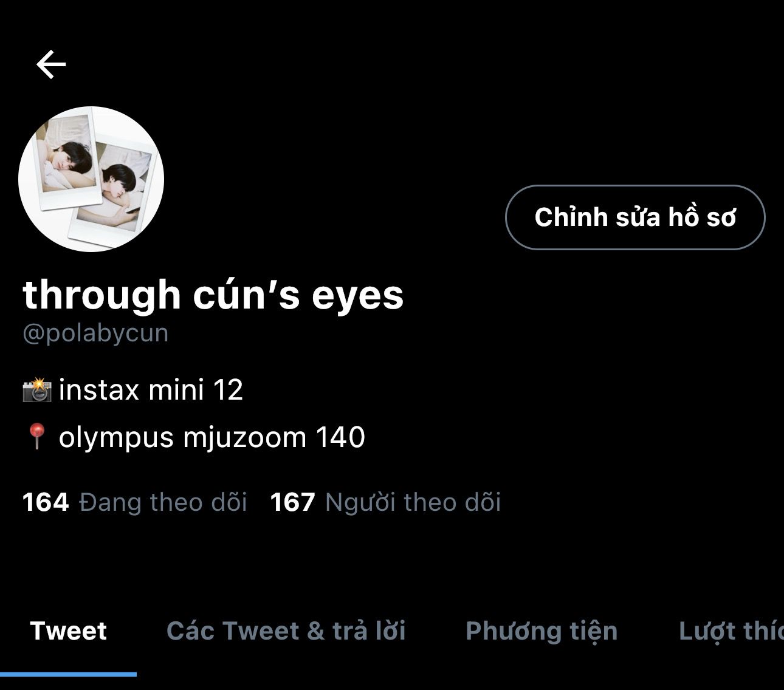
Task: Click the olympus mjuzoom 140 text
Action: (x=211, y=437)
